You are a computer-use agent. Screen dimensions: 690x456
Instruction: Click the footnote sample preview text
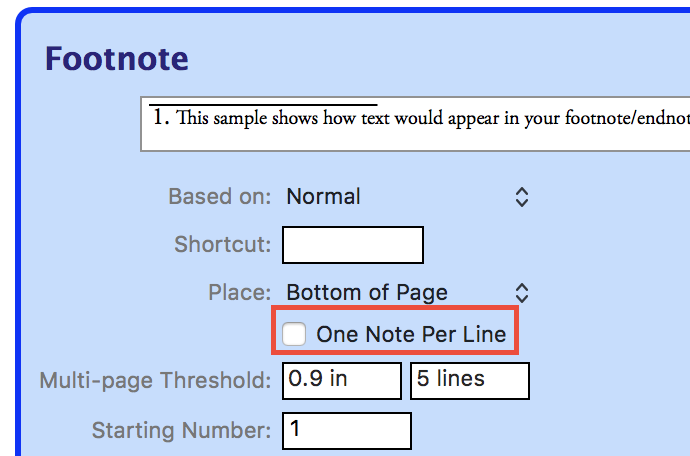pos(420,118)
